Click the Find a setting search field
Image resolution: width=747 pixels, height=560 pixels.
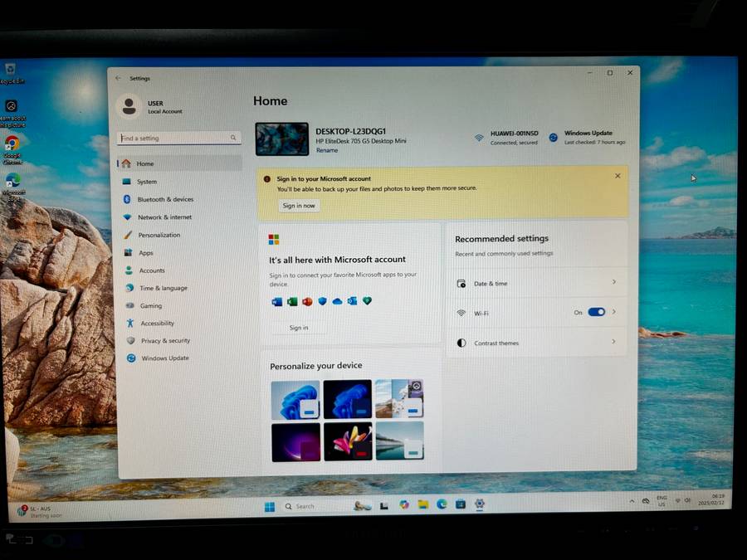click(x=173, y=138)
